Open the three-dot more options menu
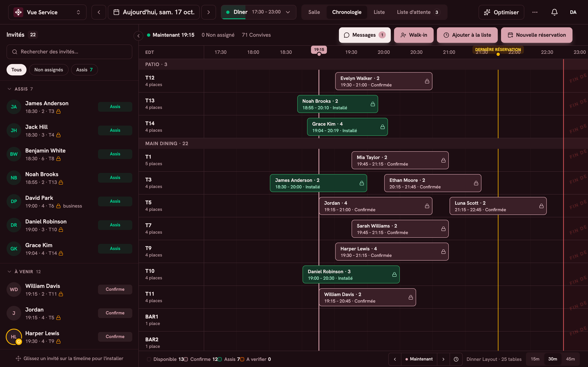The width and height of the screenshot is (588, 367). 535,12
